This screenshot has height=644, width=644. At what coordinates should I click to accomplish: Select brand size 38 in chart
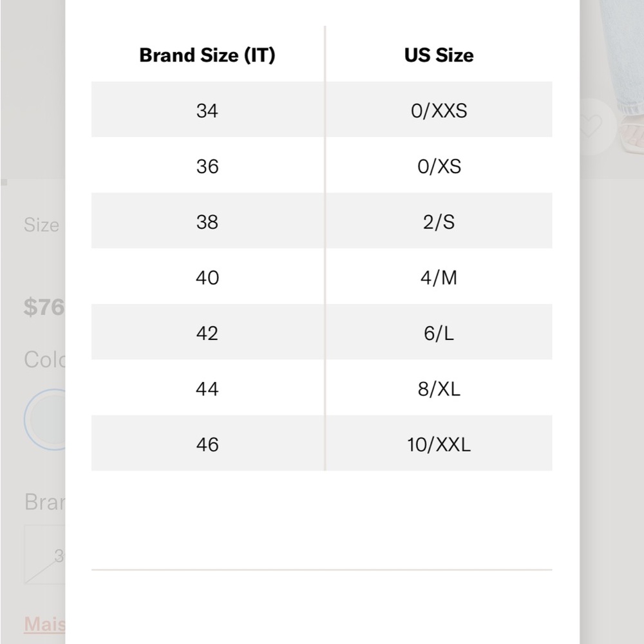[x=207, y=222]
